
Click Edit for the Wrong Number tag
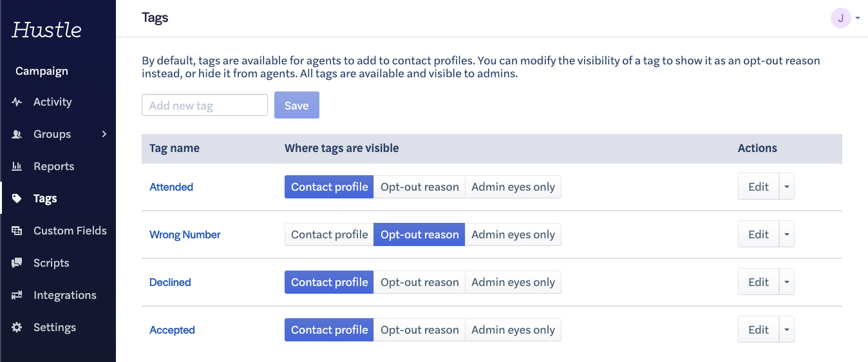pos(758,234)
